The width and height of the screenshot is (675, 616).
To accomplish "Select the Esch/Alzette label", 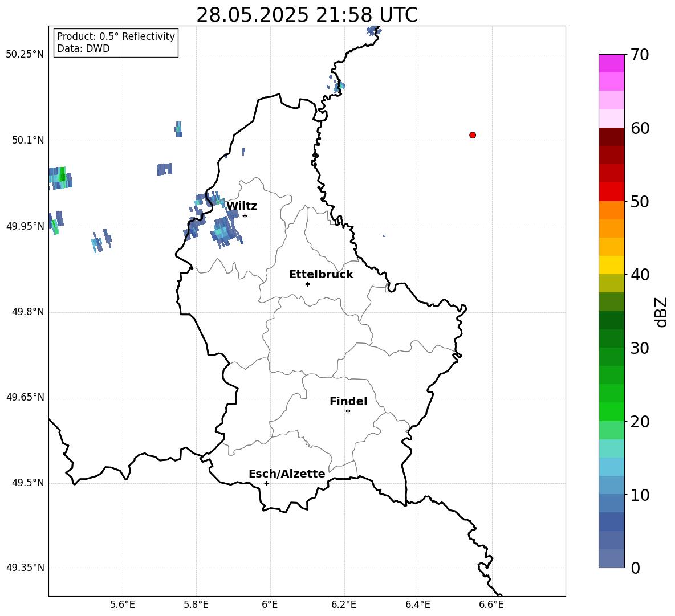I will [287, 474].
